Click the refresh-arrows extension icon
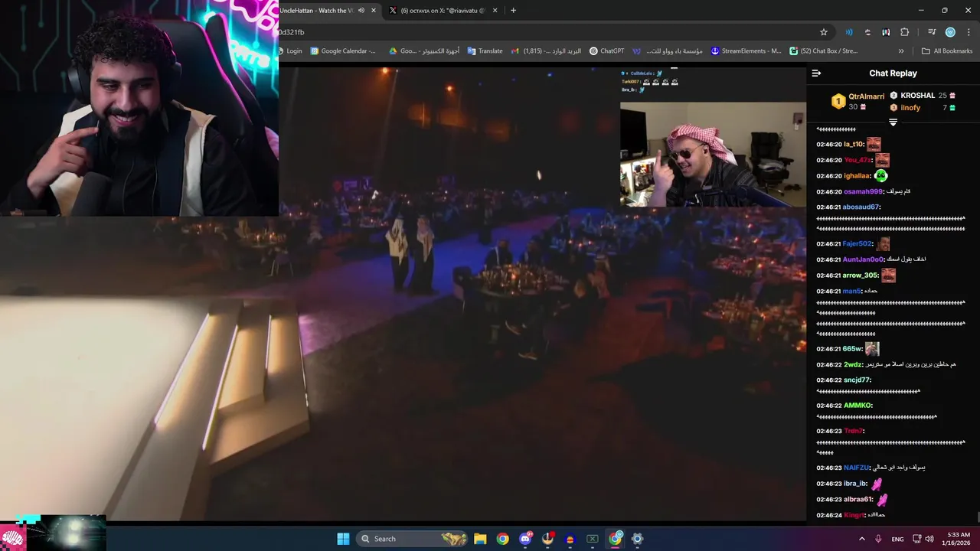The image size is (980, 551). pyautogui.click(x=867, y=32)
